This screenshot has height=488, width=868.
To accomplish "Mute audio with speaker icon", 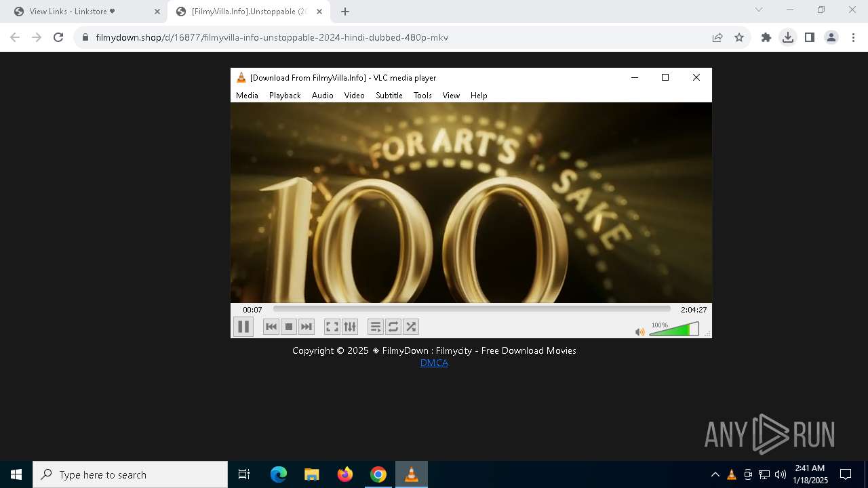I will pyautogui.click(x=639, y=332).
